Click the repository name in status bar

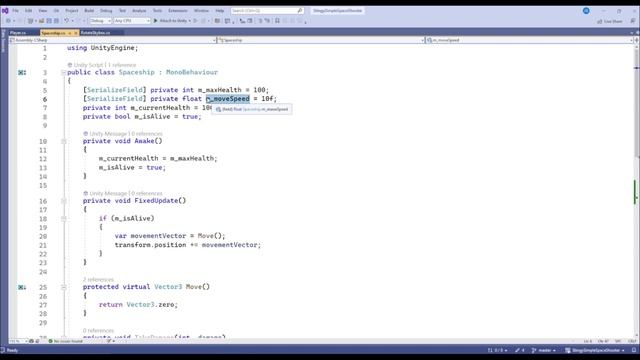(595, 350)
